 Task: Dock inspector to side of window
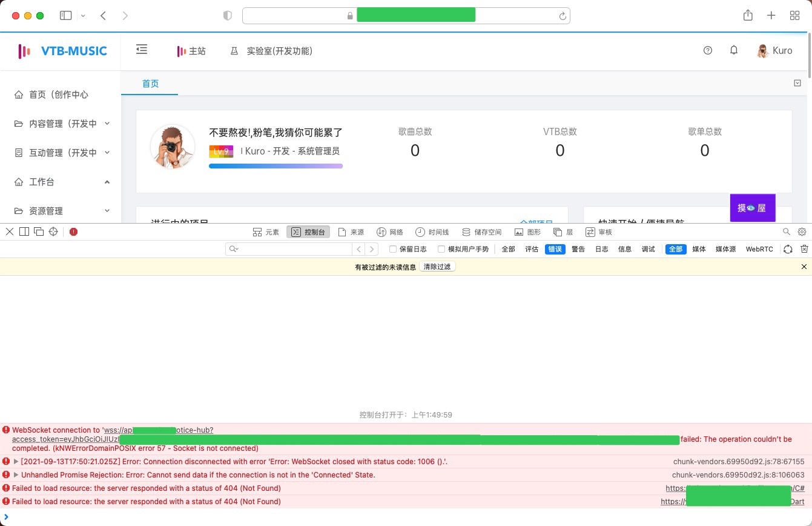click(24, 231)
